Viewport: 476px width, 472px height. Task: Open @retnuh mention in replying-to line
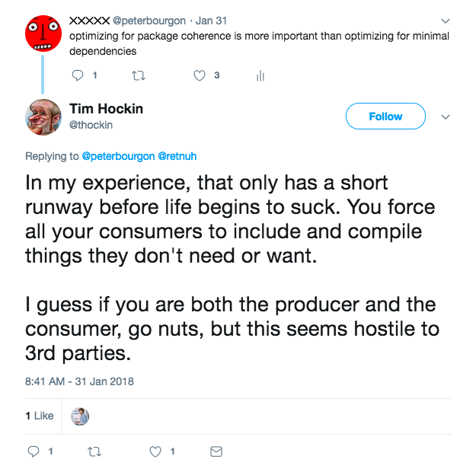(177, 156)
